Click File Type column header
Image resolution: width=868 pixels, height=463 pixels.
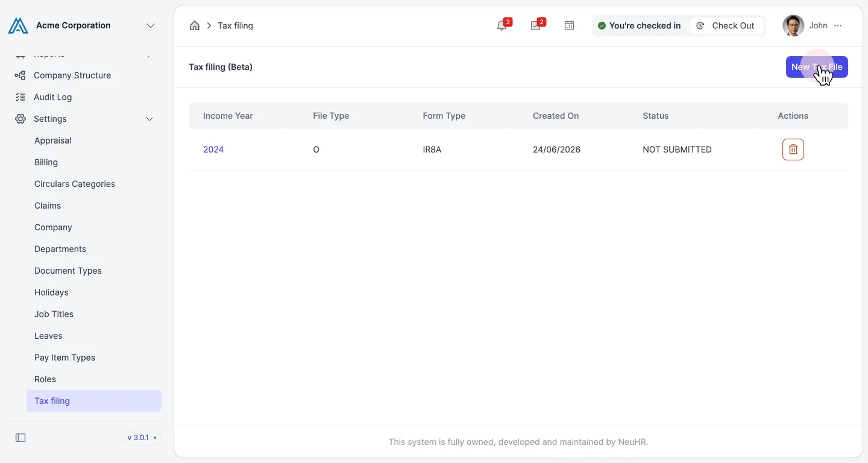(x=331, y=116)
